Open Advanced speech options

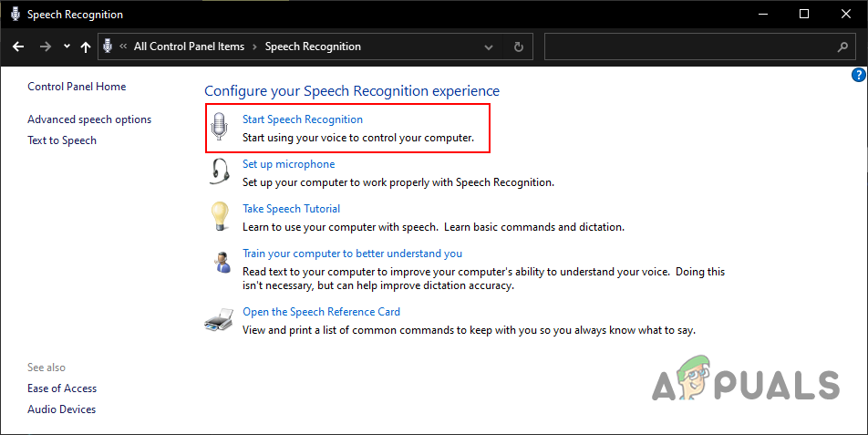(x=89, y=119)
